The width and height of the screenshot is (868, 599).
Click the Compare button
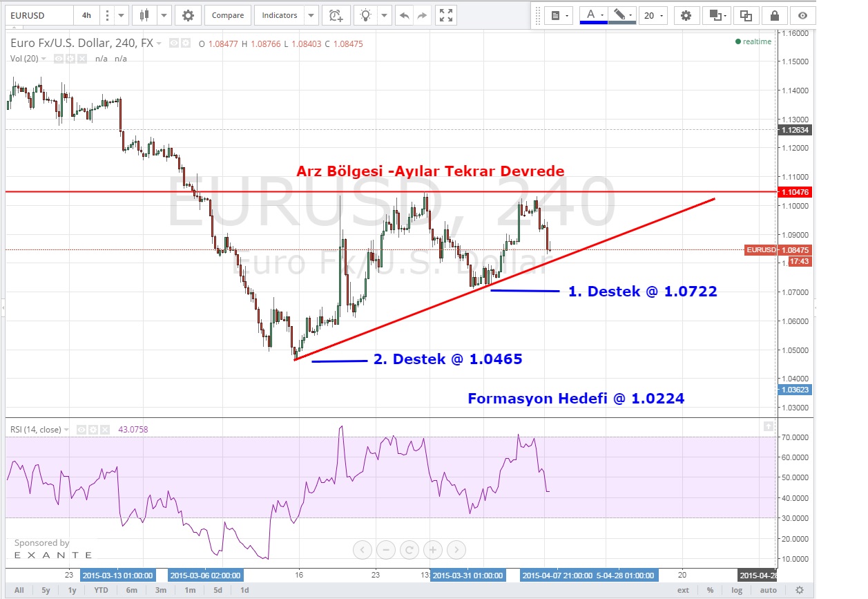click(227, 15)
